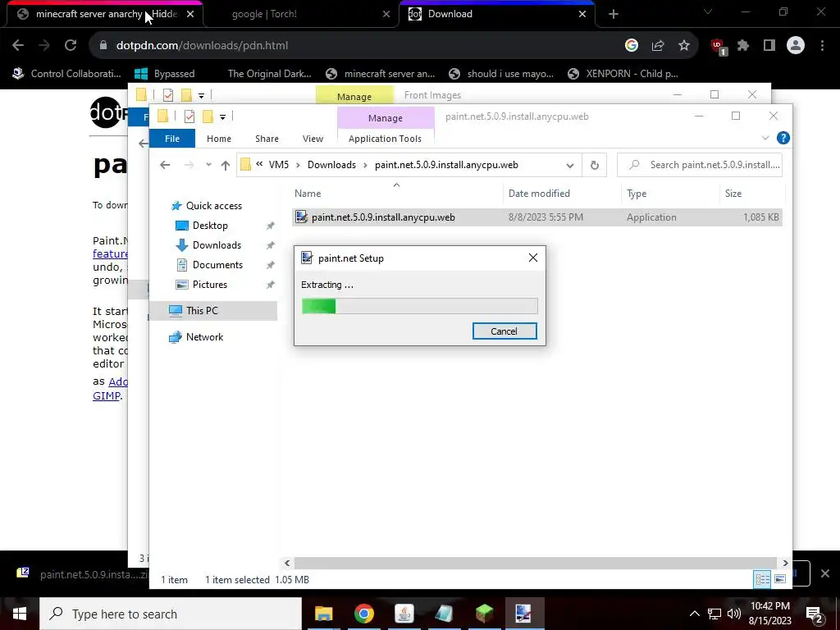Click the horizontal scrollbar right arrow
Viewport: 840px width, 630px height.
(785, 563)
